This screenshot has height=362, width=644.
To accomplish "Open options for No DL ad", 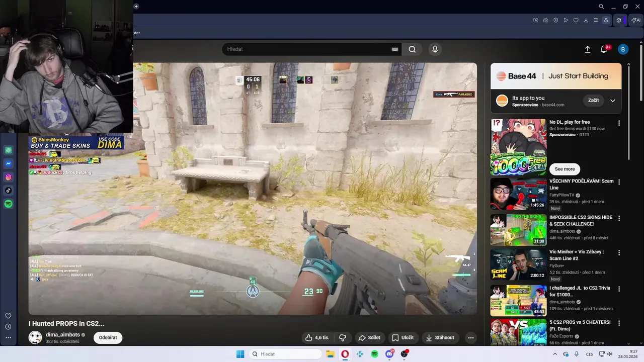I will coord(619,123).
